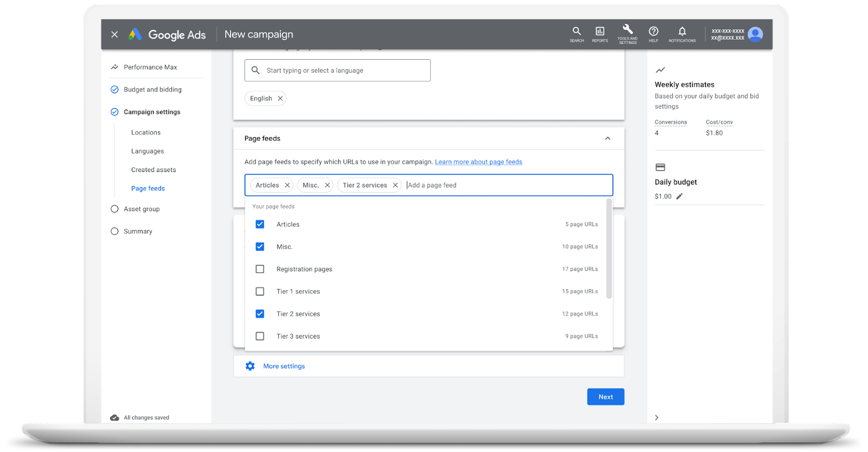Show notifications bell
Image resolution: width=868 pixels, height=452 pixels.
click(682, 33)
